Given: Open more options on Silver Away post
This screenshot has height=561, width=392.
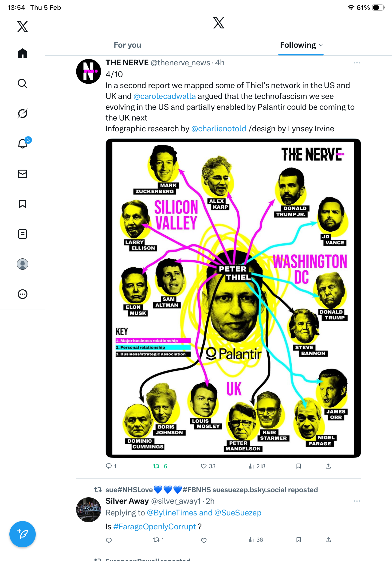Looking at the screenshot, I should click(357, 501).
